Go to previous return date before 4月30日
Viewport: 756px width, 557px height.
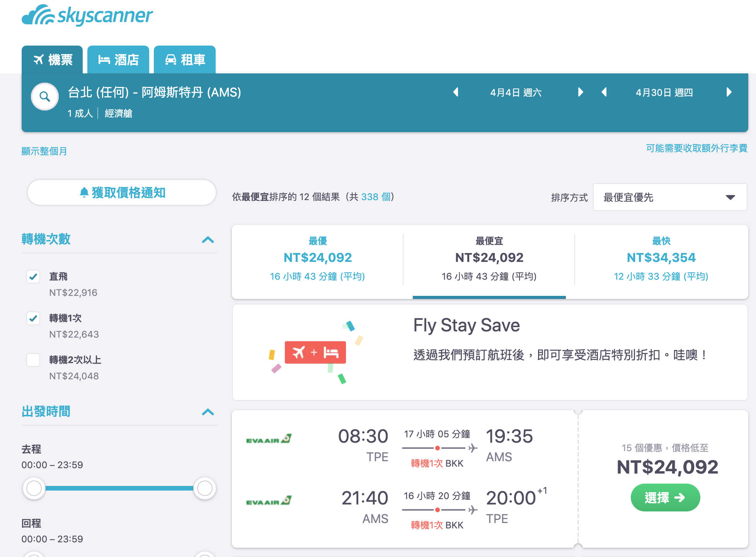click(604, 92)
